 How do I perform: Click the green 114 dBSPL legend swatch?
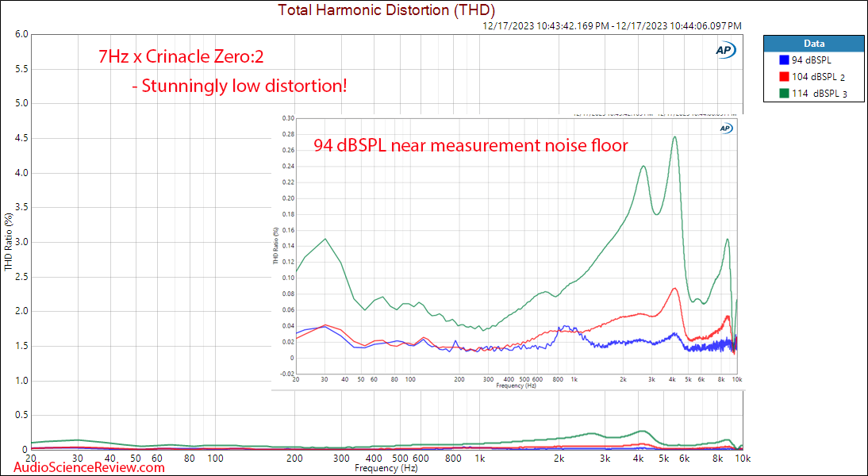click(x=783, y=94)
